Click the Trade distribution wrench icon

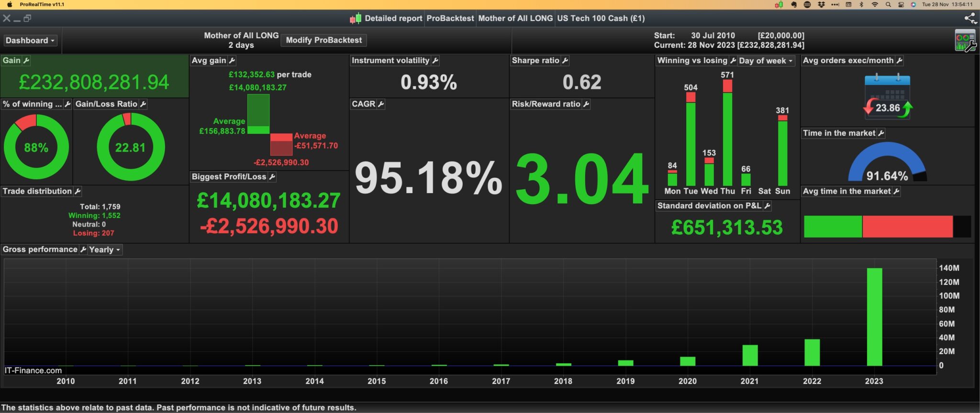coord(78,192)
